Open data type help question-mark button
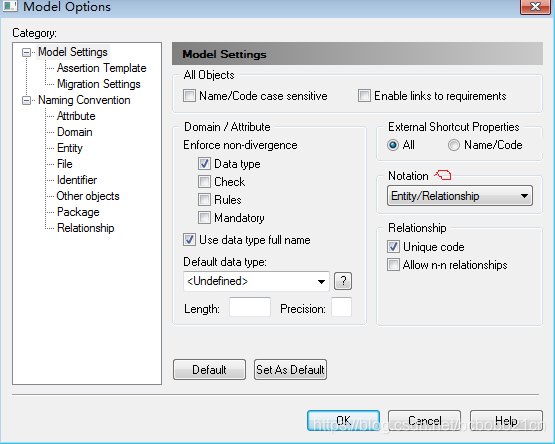Viewport: 555px width, 444px height. [343, 281]
